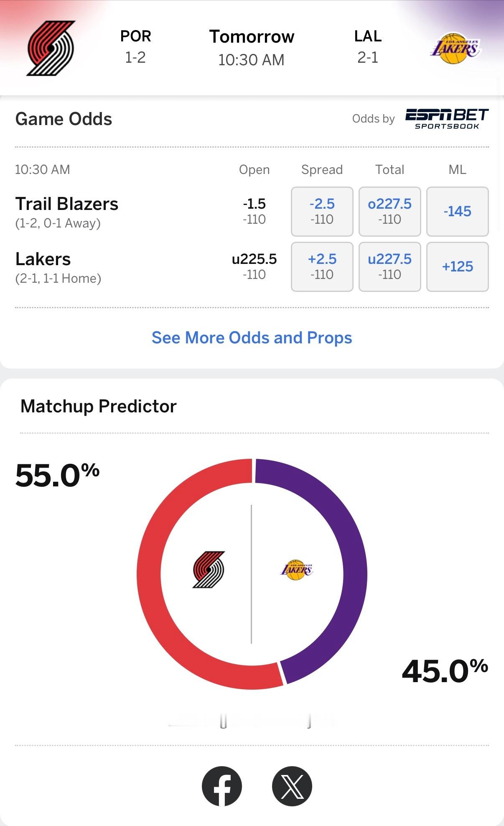Tap LAL team abbreviation in header

pos(368,36)
